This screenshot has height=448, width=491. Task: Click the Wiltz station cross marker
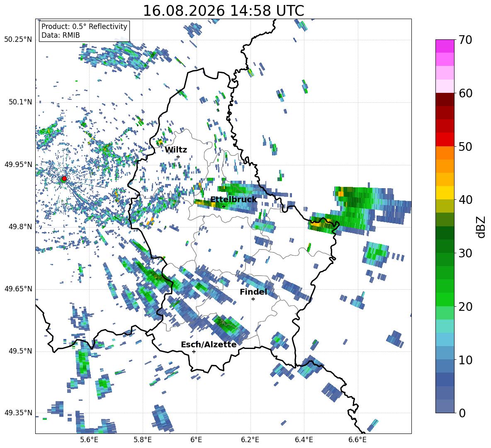click(178, 157)
